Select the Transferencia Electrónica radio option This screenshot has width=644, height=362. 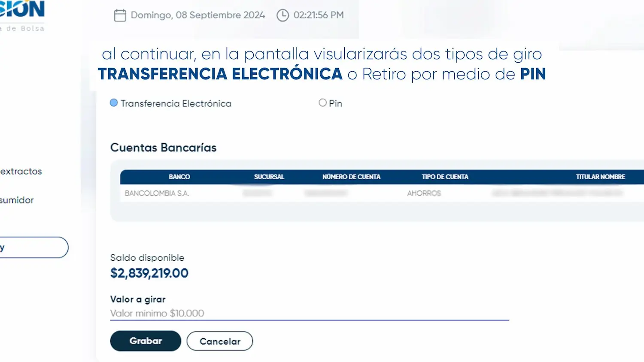tap(114, 103)
